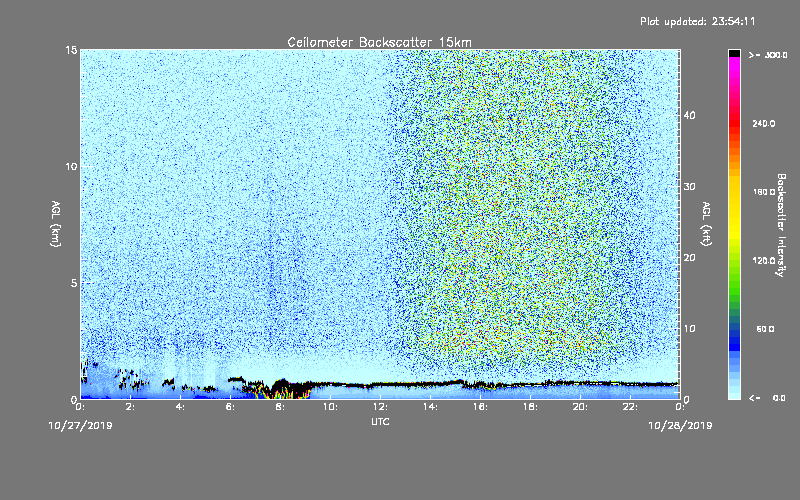Click the 'UTC' x-axis label

point(380,421)
